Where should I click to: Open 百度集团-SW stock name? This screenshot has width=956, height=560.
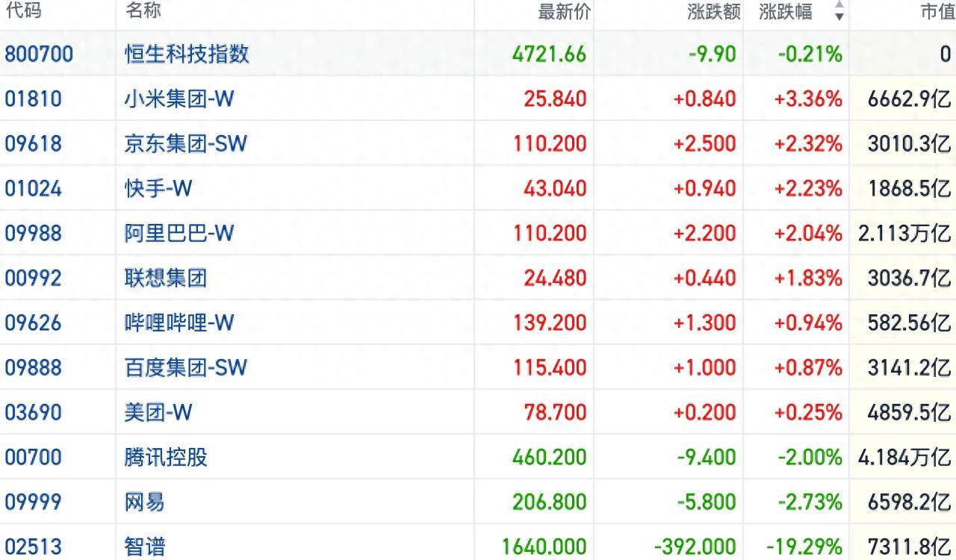click(185, 367)
